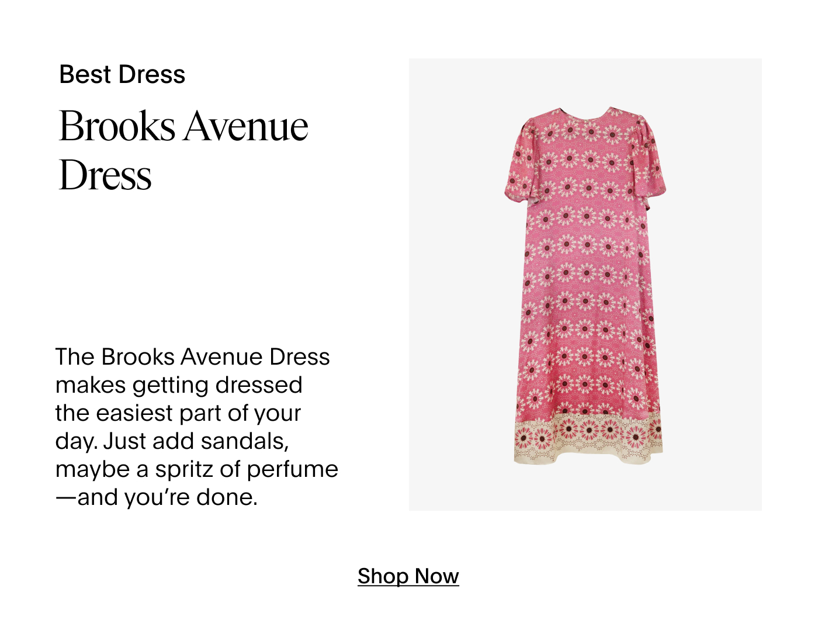Click "Dress" on the heading's second line
Viewport: 818px width, 644px height.
point(106,175)
